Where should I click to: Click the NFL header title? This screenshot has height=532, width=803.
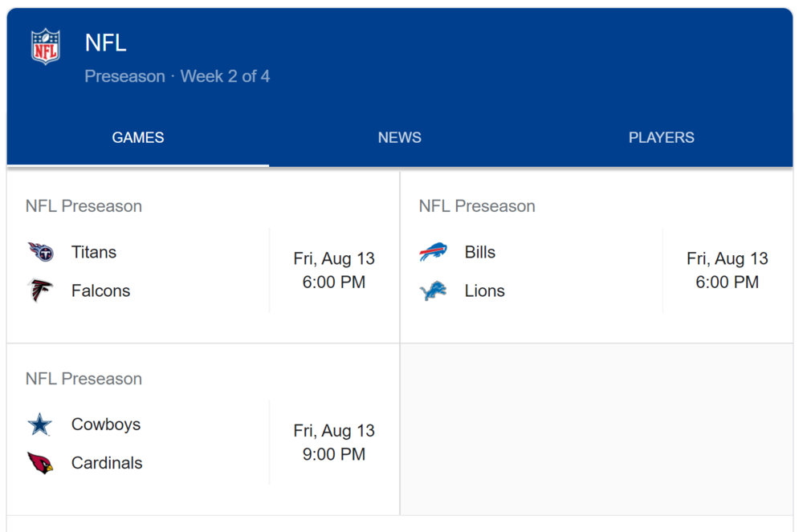pyautogui.click(x=106, y=43)
